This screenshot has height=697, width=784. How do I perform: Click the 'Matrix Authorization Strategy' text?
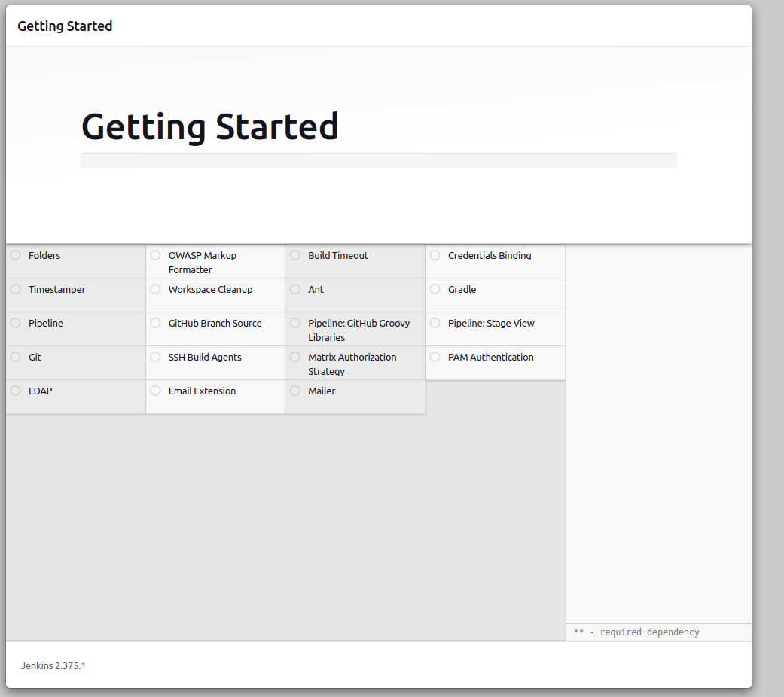point(352,364)
